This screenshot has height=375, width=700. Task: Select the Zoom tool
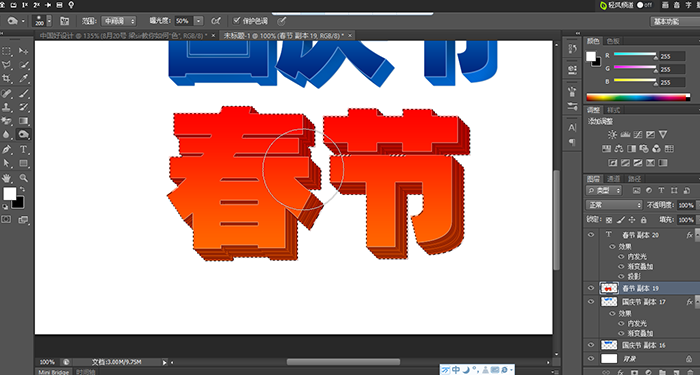(x=23, y=178)
